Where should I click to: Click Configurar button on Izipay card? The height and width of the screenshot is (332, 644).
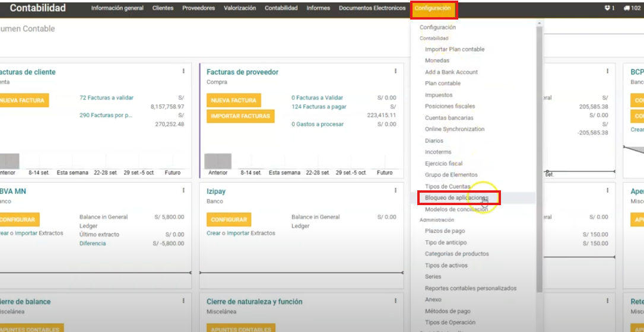coord(229,219)
